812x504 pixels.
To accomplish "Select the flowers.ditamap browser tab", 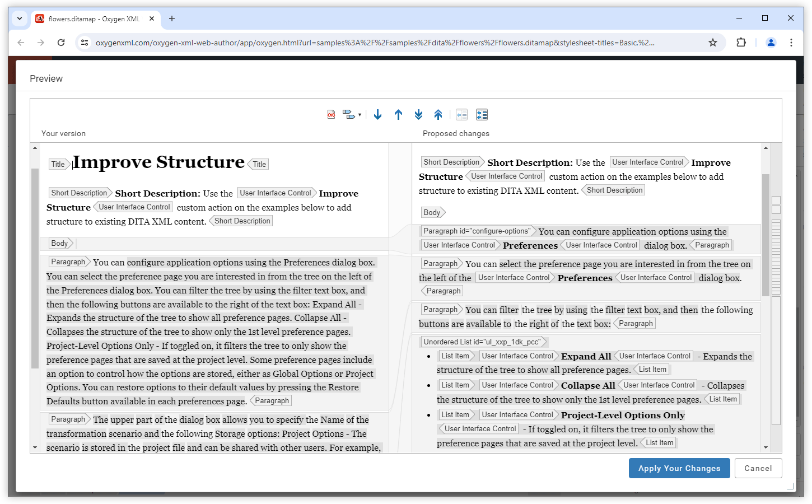I will click(94, 18).
